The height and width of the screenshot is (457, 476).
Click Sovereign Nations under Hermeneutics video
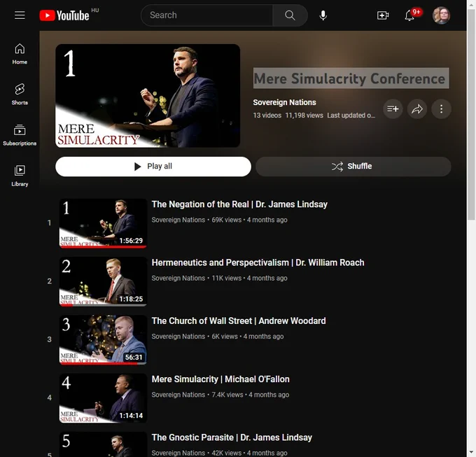coord(178,278)
